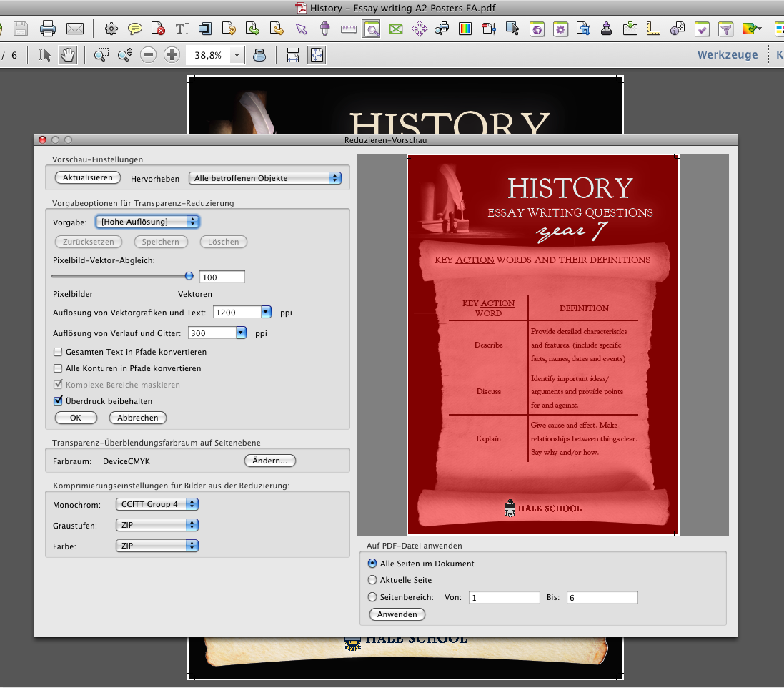Screen dimensions: 784x688
Task: Click the fit width scrolling icon
Action: point(293,54)
